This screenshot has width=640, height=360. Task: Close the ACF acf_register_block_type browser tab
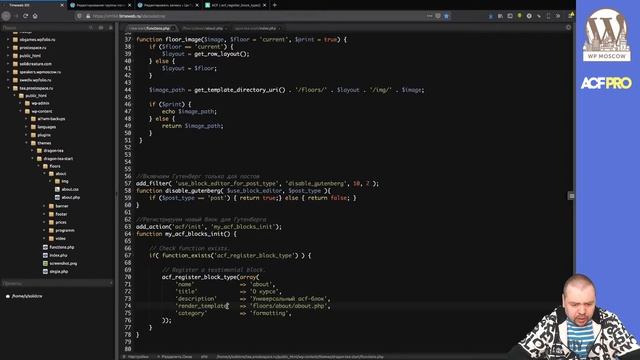264,5
